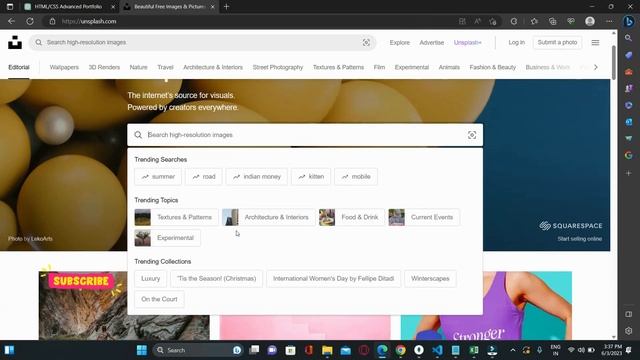Open trending topic Food & Drink
Image resolution: width=640 pixels, height=360 pixels.
coord(352,217)
